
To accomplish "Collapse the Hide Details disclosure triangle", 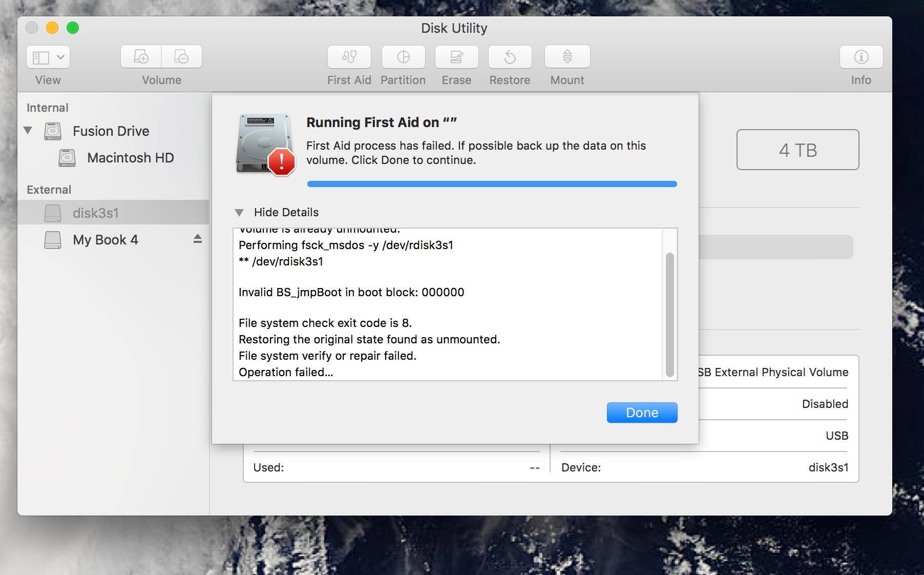I will pyautogui.click(x=239, y=212).
